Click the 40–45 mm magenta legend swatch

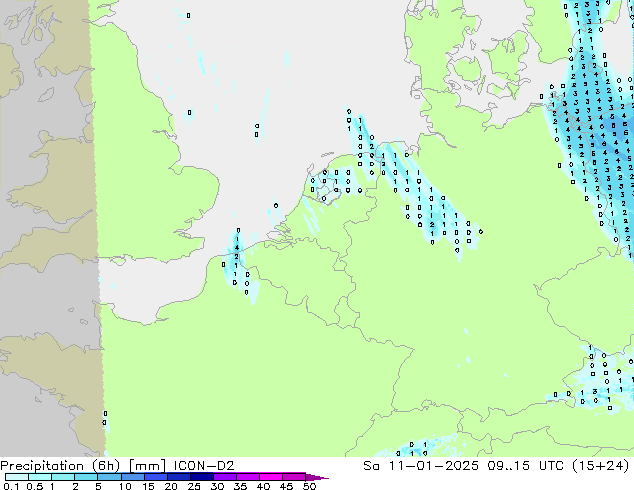(271, 477)
